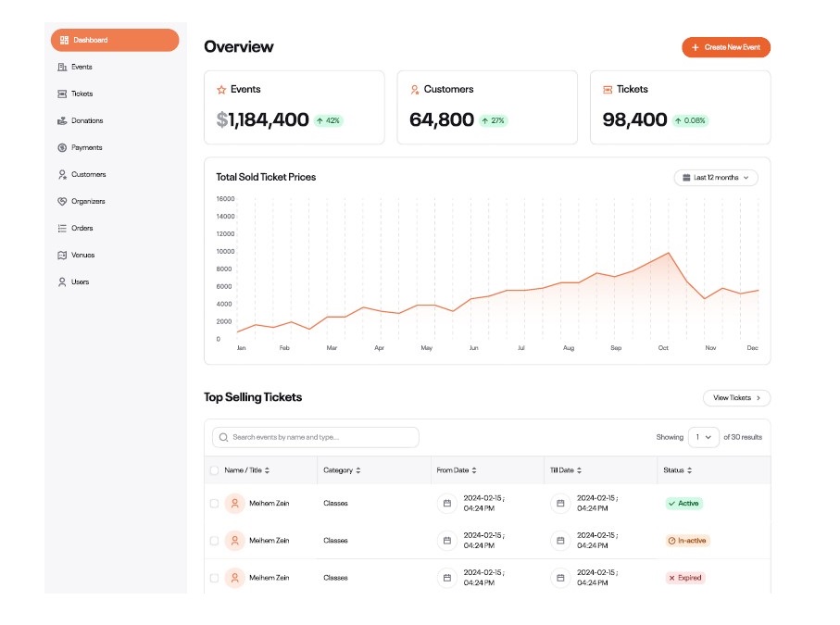The image size is (840, 625).
Task: Click the Create New Event button
Action: [x=726, y=47]
